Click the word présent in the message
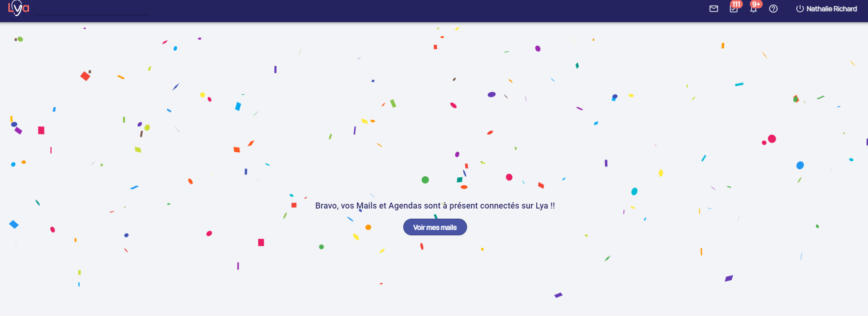This screenshot has width=868, height=316. (463, 206)
